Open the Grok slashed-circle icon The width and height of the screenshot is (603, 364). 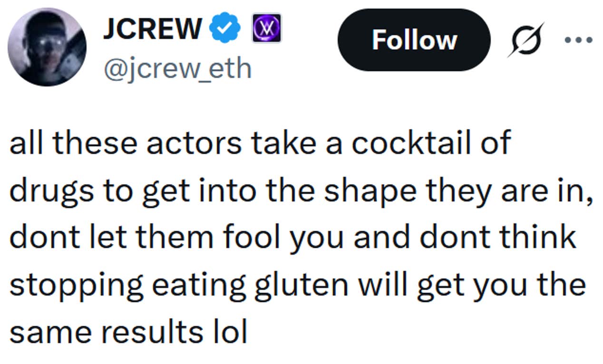pyautogui.click(x=525, y=39)
